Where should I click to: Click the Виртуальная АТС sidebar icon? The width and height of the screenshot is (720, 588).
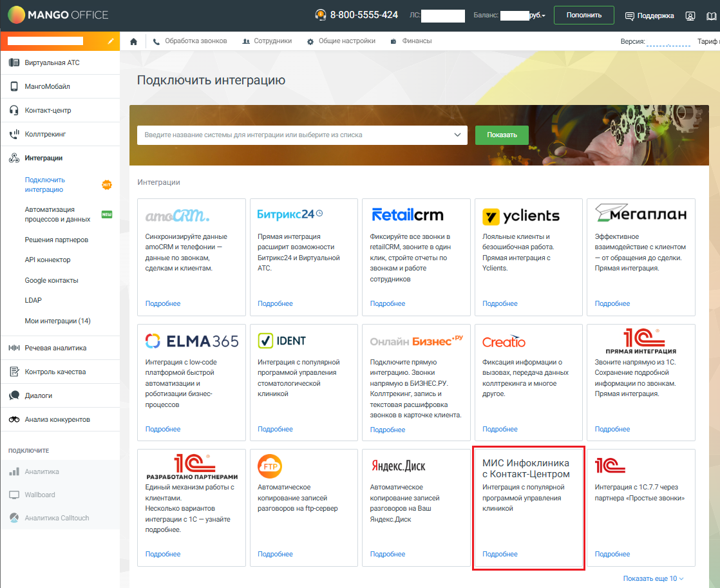(x=14, y=62)
